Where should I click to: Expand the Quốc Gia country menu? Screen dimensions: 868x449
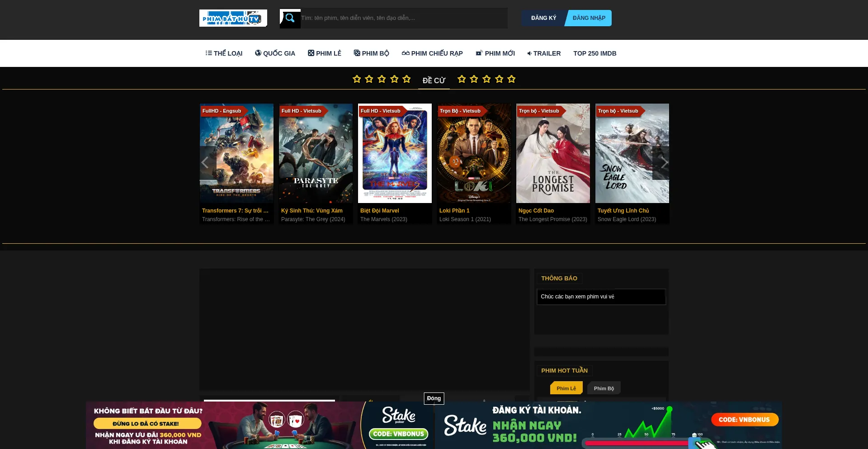pos(275,53)
